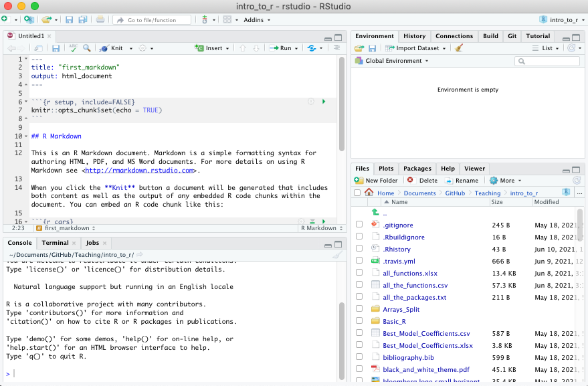
Task: Go to Home directory house icon
Action: click(x=369, y=193)
